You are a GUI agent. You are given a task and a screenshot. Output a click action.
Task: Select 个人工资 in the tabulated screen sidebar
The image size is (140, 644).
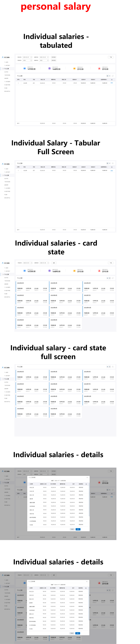pos(7,69)
